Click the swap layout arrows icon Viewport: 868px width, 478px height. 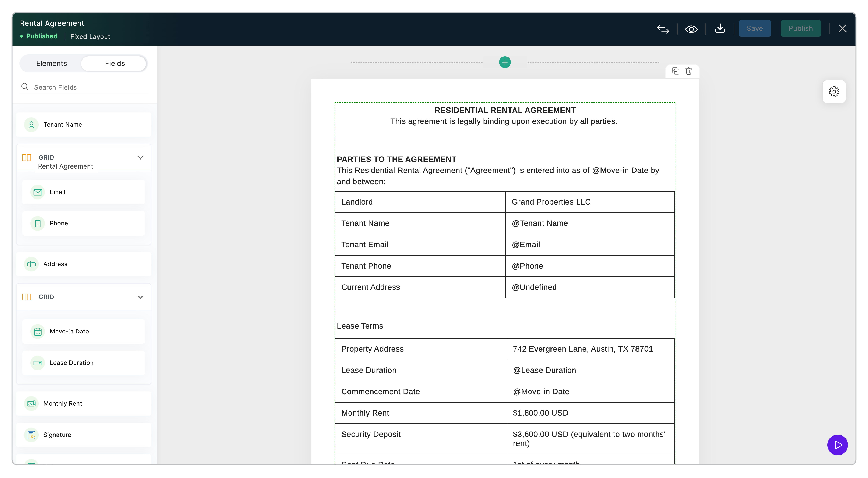tap(663, 29)
